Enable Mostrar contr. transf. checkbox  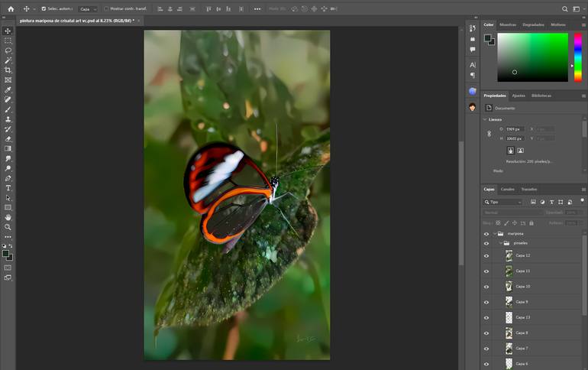click(106, 9)
